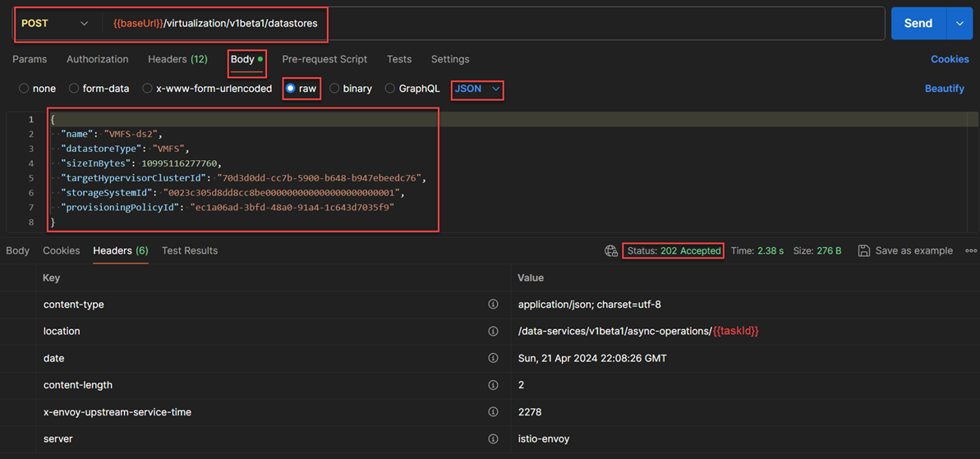Click the location header's async-operations value
The width and height of the screenshot is (980, 459).
[x=638, y=332]
